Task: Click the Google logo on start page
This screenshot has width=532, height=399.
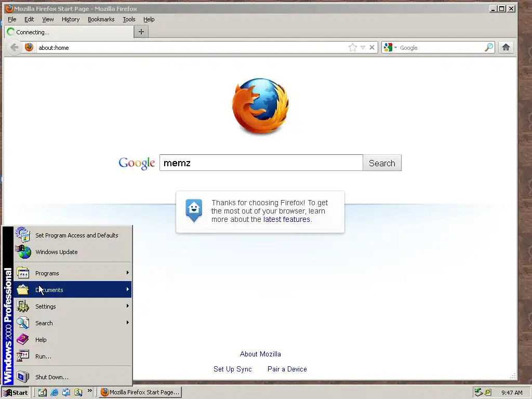Action: click(137, 163)
